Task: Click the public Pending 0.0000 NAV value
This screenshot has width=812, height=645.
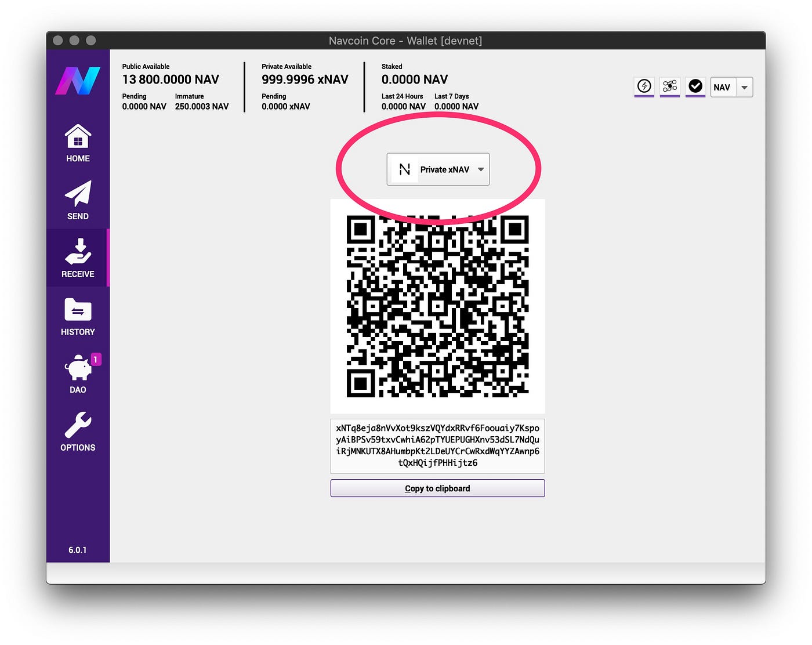Action: 144,107
